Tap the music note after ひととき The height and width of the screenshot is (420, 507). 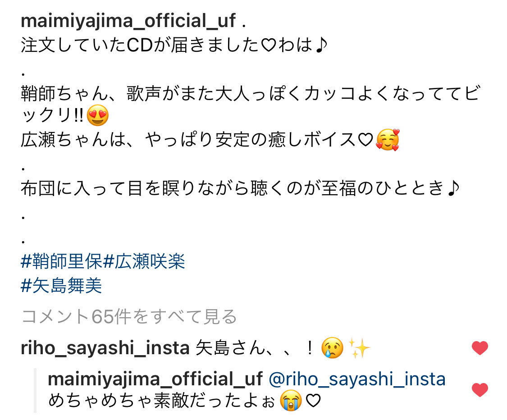click(x=453, y=188)
